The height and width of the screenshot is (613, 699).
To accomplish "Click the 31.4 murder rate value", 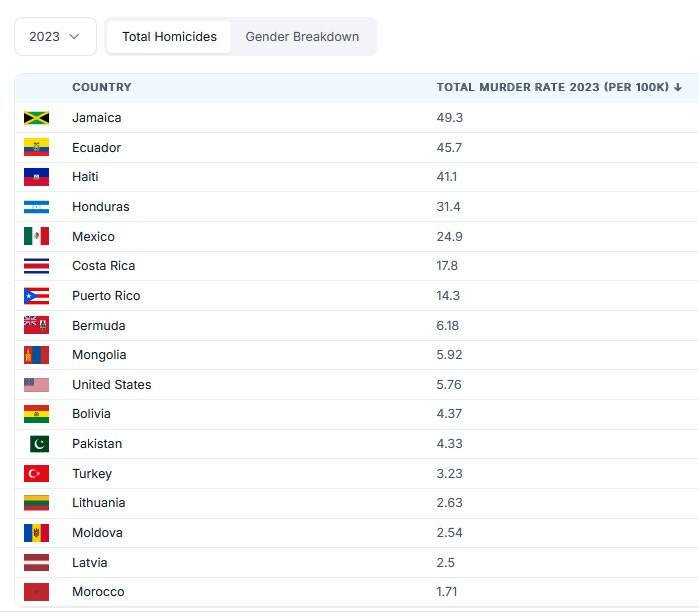I will [x=448, y=207].
